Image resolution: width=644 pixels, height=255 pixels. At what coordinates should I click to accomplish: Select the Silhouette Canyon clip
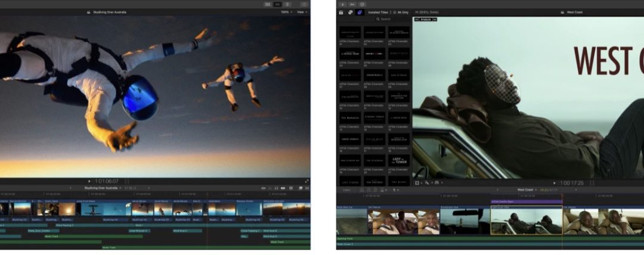click(286, 208)
